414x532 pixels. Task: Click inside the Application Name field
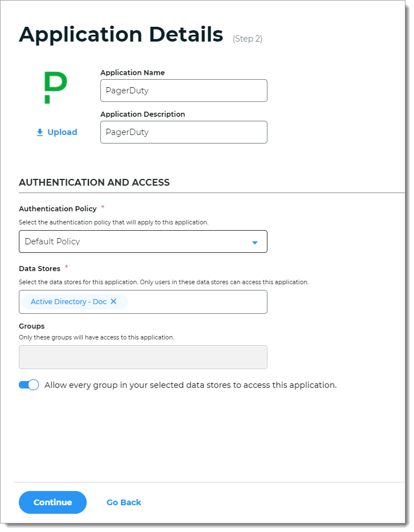[184, 90]
